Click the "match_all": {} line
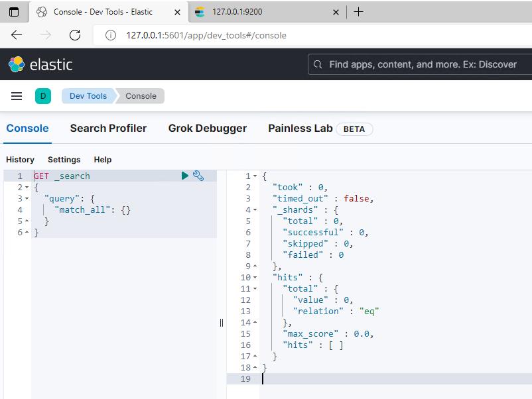 92,210
